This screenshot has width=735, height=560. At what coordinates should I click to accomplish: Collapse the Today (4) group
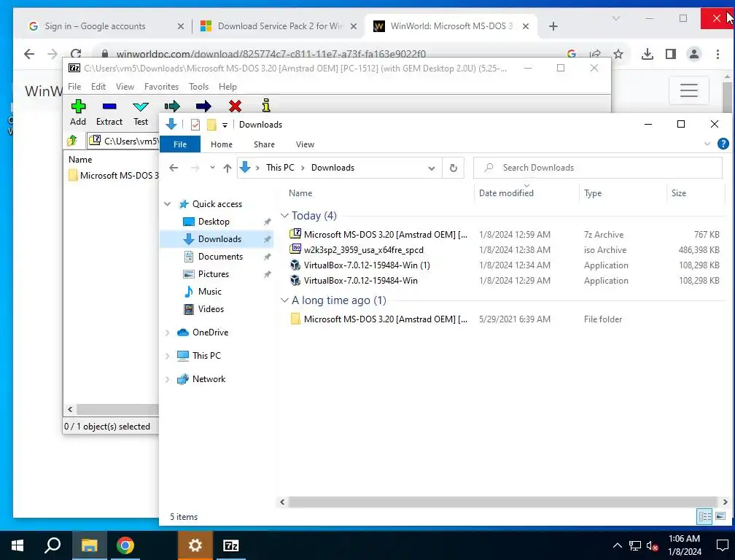point(284,216)
